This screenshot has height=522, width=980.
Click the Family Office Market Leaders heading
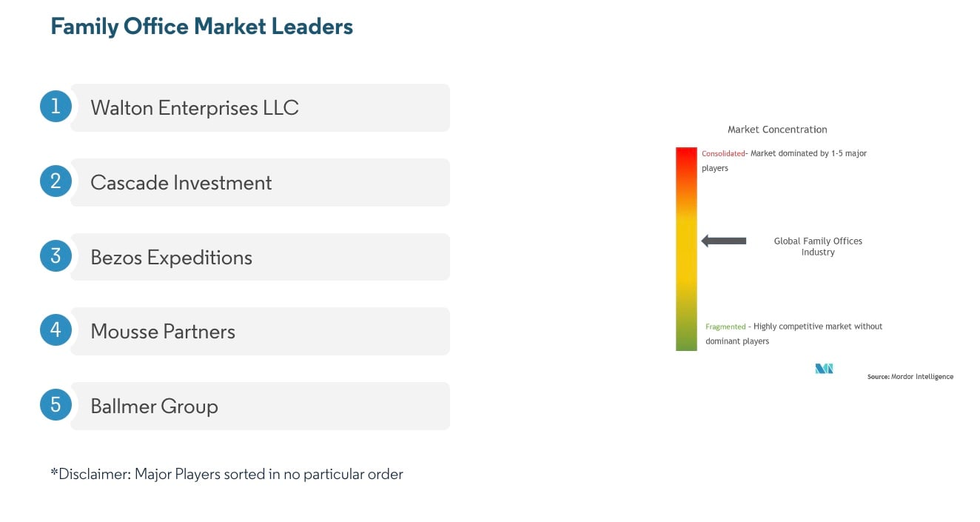(201, 27)
